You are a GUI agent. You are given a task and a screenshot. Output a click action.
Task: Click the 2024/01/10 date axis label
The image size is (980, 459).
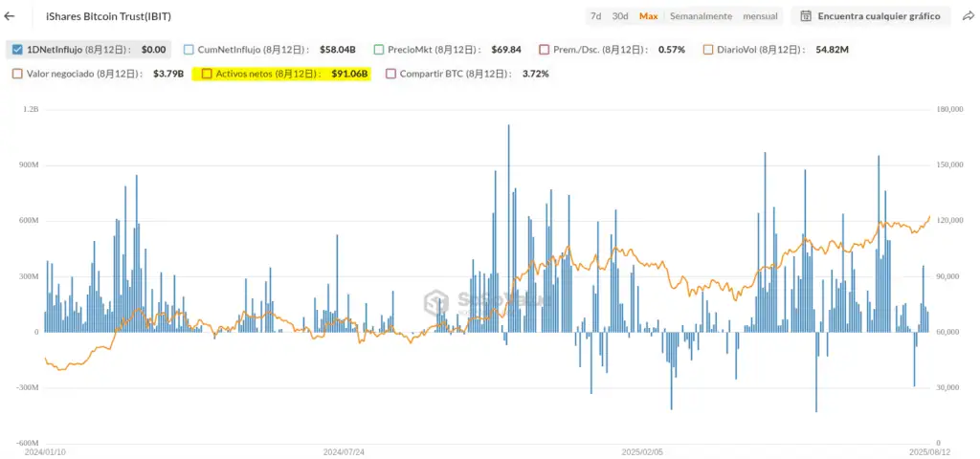pos(45,450)
